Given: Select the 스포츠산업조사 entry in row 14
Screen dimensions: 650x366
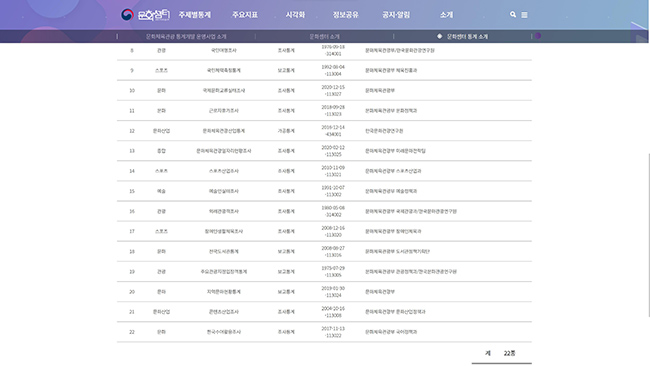Looking at the screenshot, I should coord(223,171).
